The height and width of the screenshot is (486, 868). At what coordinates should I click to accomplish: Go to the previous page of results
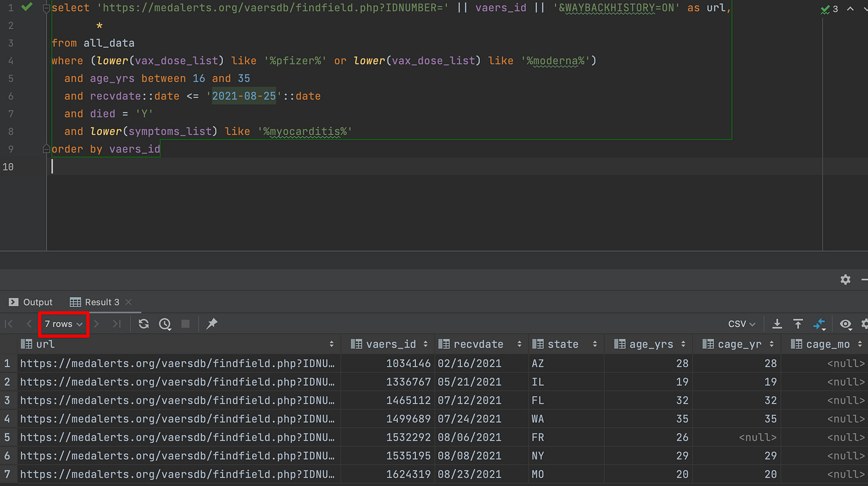(29, 324)
